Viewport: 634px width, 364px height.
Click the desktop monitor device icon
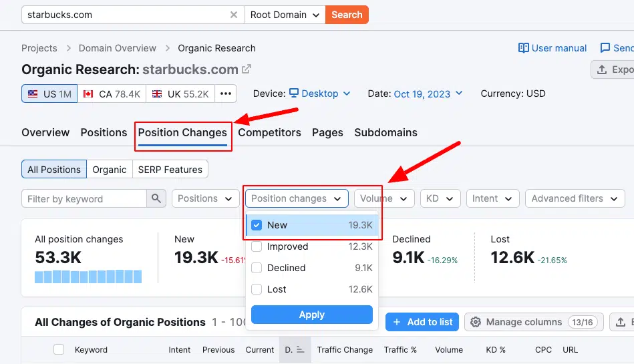294,94
